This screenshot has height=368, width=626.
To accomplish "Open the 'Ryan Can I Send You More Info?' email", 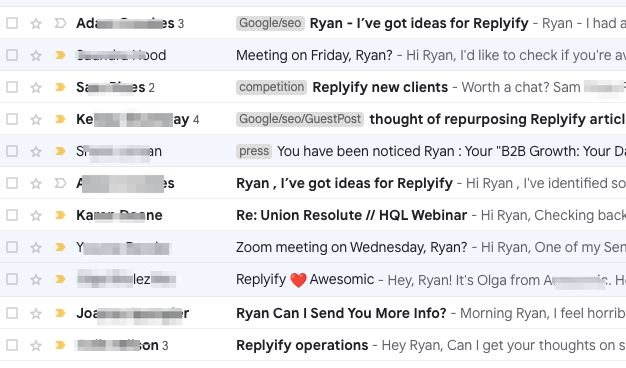I will [x=341, y=313].
